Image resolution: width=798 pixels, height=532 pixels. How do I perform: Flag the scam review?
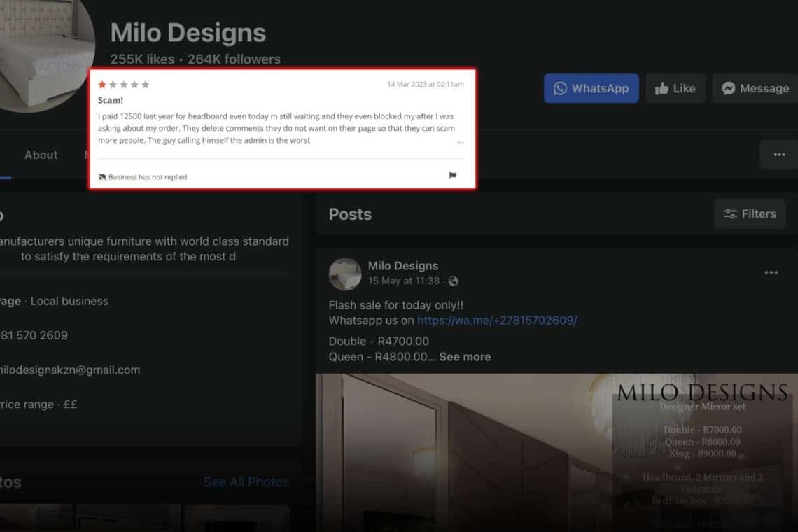point(452,176)
